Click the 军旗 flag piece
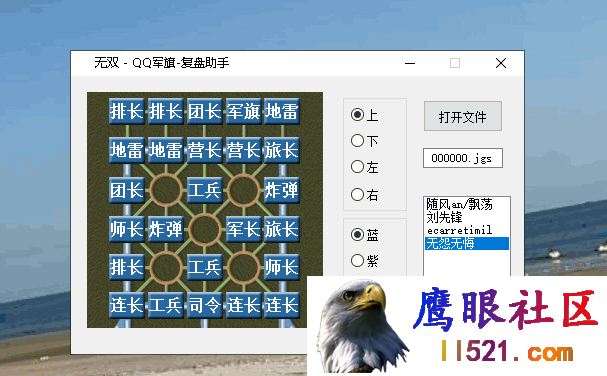 [x=243, y=112]
